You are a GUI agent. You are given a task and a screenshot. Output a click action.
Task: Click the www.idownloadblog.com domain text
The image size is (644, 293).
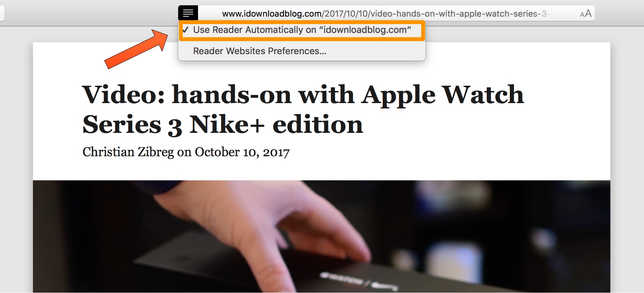pyautogui.click(x=272, y=13)
